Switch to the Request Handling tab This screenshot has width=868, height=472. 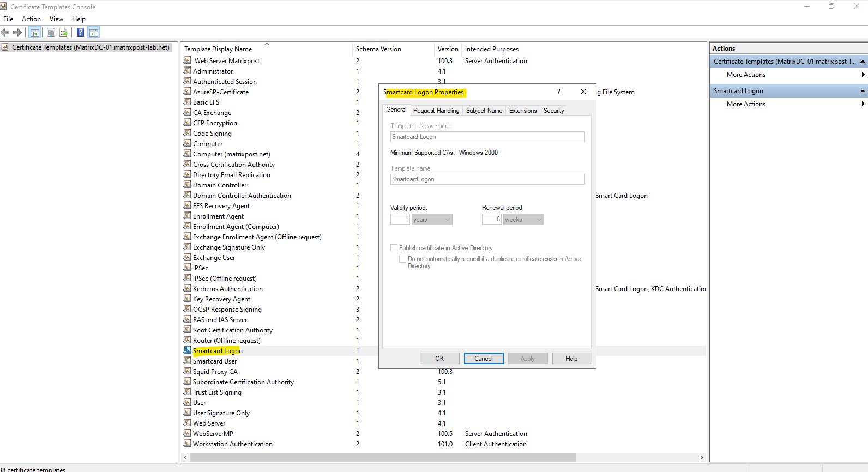tap(436, 110)
